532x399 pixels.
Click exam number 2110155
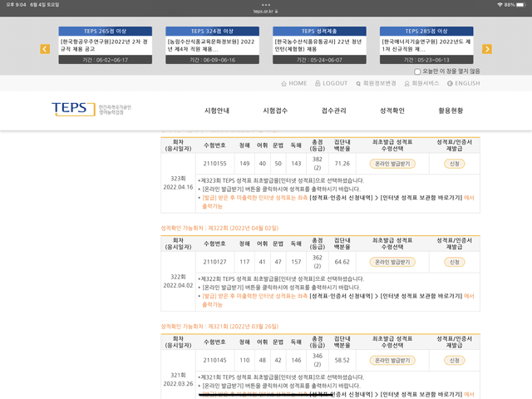(214, 164)
